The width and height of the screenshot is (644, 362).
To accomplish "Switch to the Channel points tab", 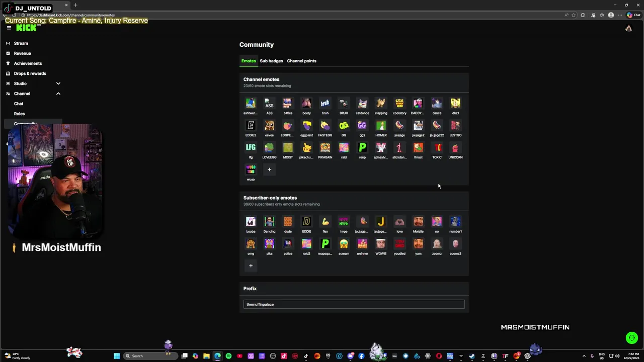I will [x=301, y=61].
